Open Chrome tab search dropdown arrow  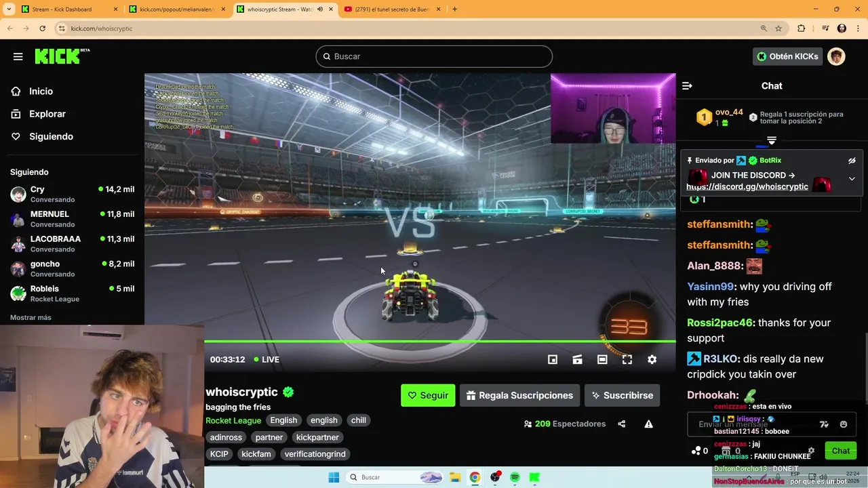[9, 9]
